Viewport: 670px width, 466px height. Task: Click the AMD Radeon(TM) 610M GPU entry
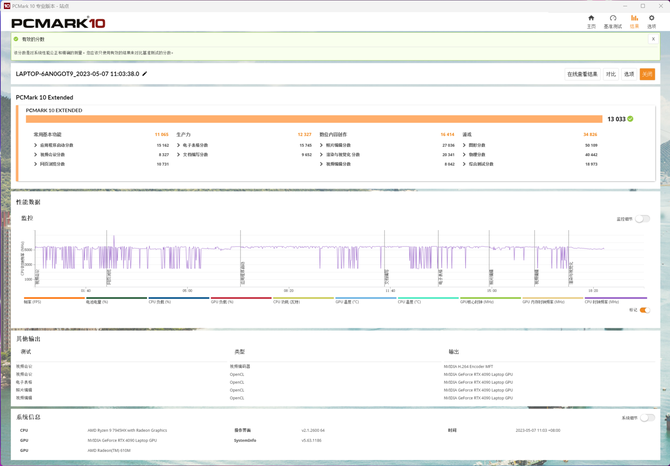point(109,450)
